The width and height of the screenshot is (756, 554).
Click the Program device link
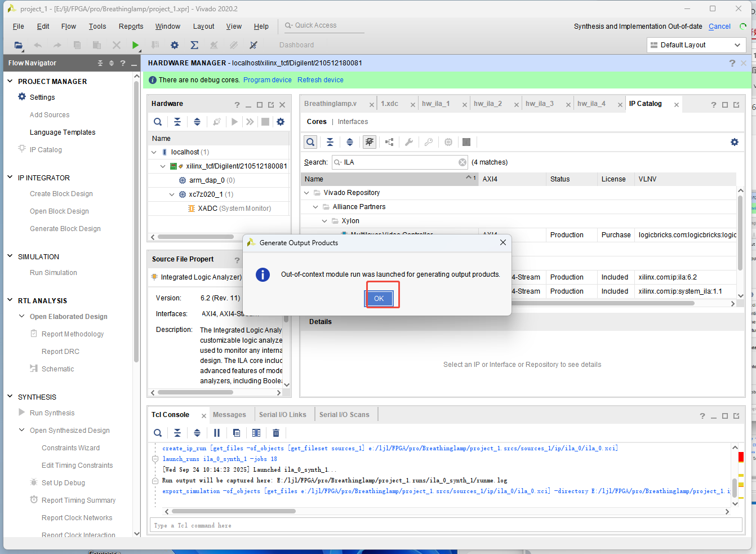tap(268, 80)
